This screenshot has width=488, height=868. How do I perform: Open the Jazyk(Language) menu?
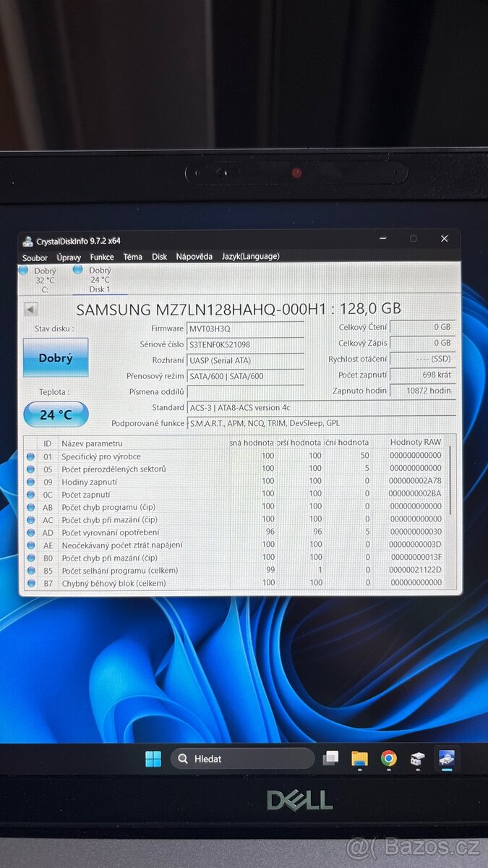(250, 256)
